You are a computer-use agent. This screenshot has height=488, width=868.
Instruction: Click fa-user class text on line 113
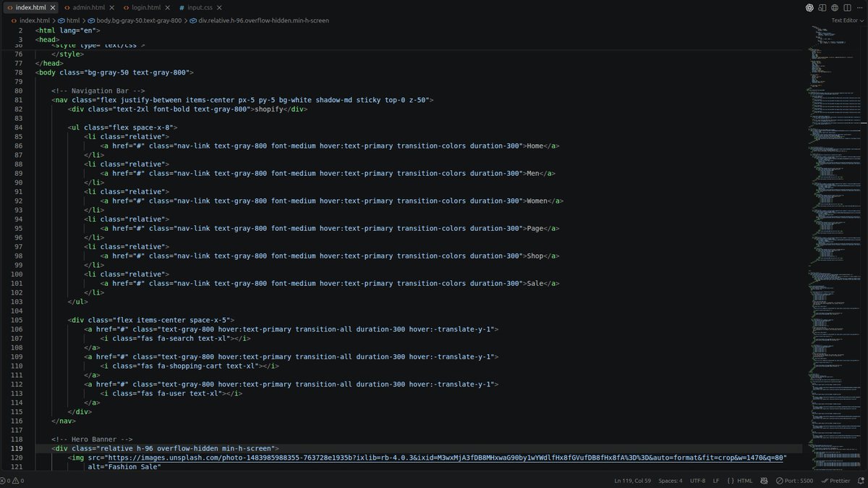[170, 393]
